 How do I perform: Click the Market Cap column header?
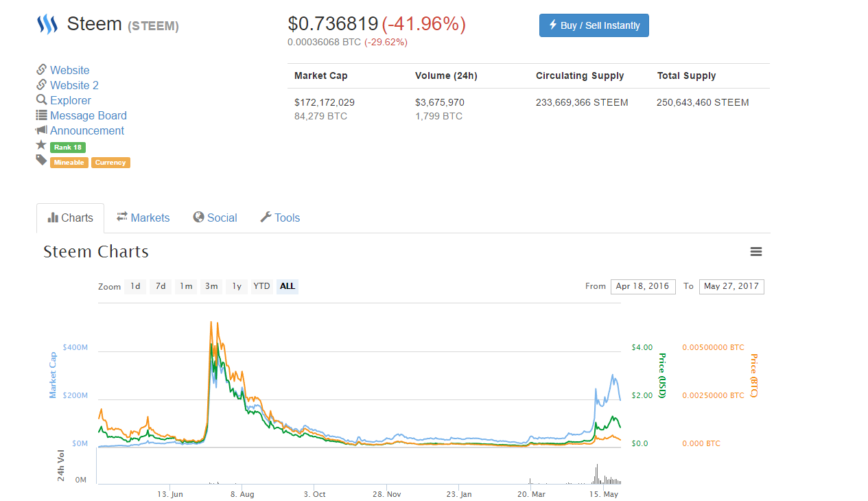tap(321, 75)
